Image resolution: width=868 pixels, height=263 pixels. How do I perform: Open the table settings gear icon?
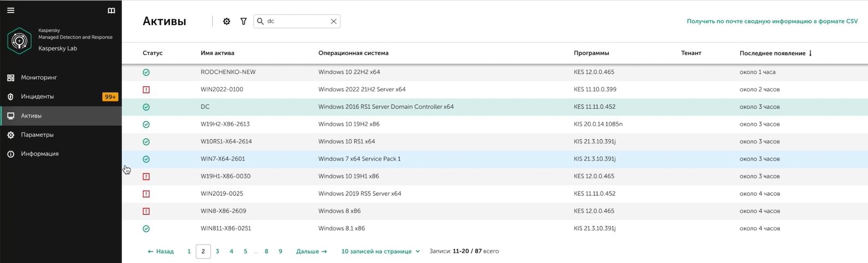point(227,21)
